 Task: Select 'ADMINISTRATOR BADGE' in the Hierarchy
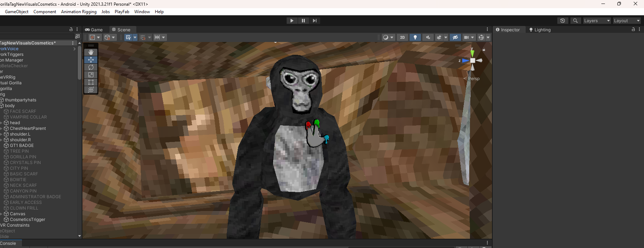tap(36, 197)
